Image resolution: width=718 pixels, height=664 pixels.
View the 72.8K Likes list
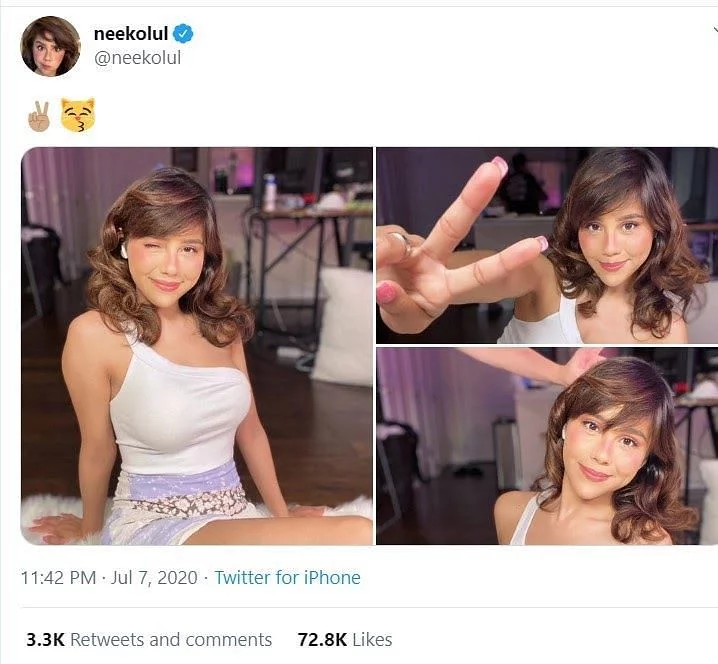tap(345, 640)
